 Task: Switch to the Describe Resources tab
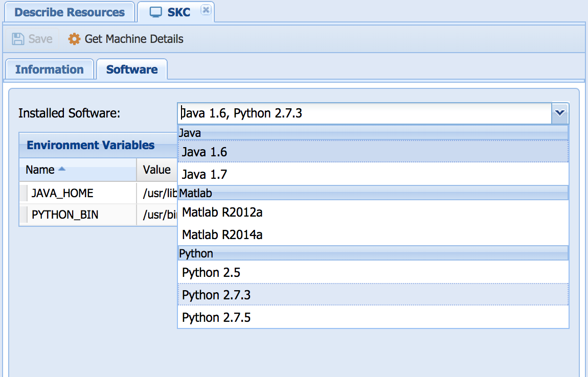click(x=70, y=12)
